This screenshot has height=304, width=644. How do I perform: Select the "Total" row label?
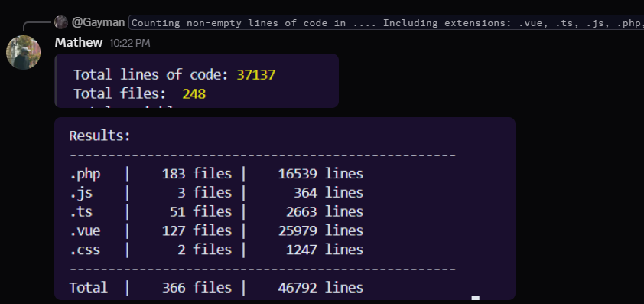click(88, 288)
